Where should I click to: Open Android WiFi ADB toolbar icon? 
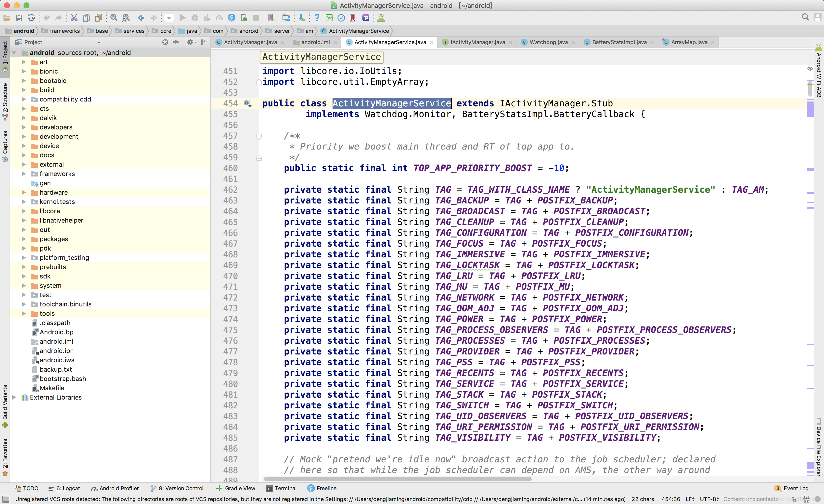click(x=381, y=18)
